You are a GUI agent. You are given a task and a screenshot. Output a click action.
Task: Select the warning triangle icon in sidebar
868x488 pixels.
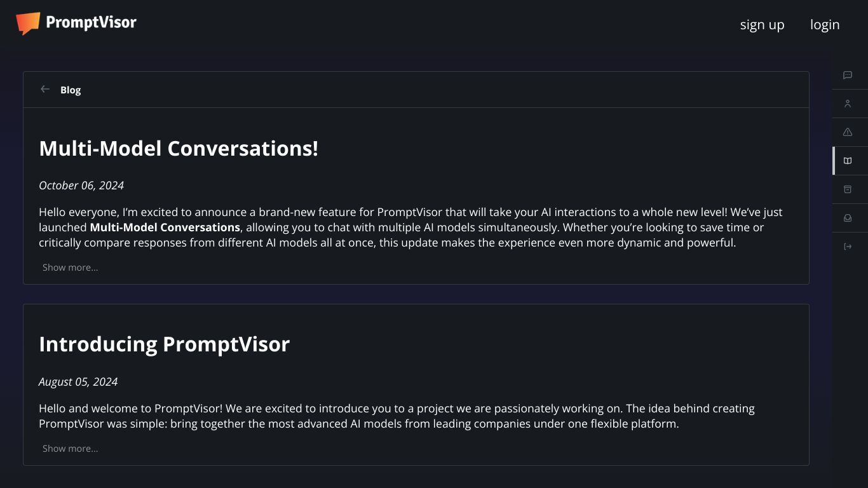847,132
